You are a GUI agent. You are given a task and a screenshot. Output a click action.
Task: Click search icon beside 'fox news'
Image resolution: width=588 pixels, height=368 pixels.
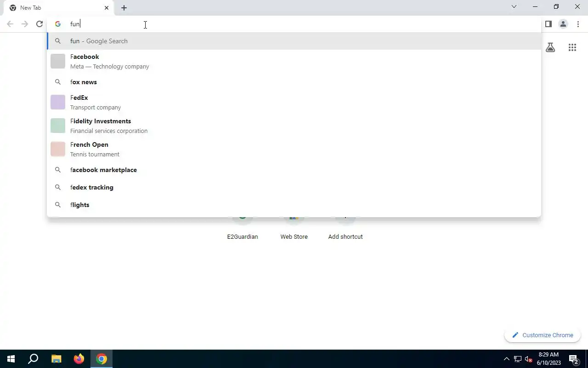(x=58, y=82)
